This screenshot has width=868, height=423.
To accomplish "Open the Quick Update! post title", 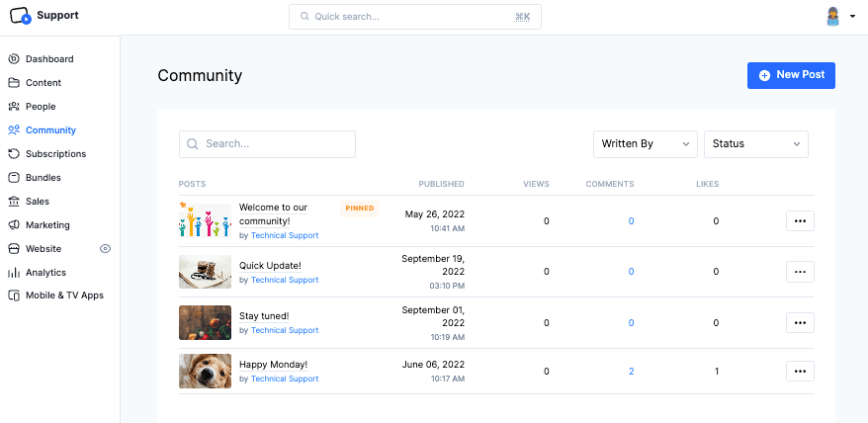I will coord(270,266).
